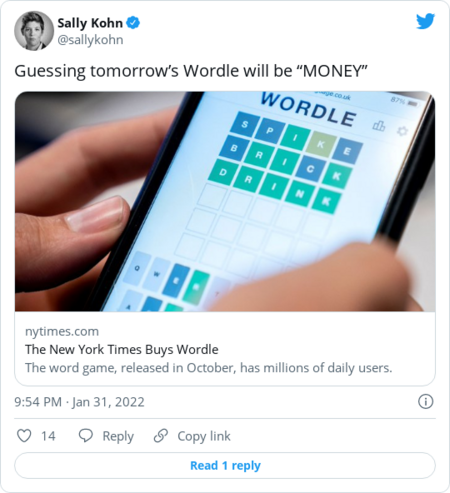Click the copy link chain icon

[161, 436]
